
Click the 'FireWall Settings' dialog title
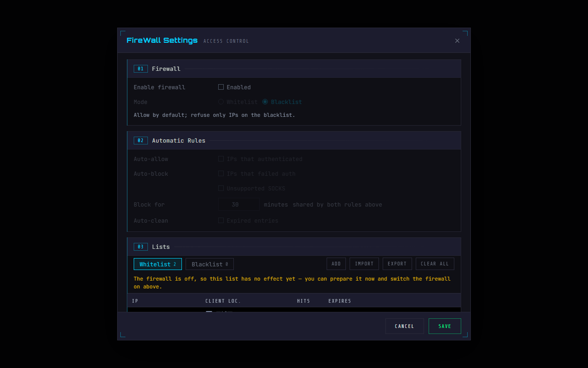point(162,40)
